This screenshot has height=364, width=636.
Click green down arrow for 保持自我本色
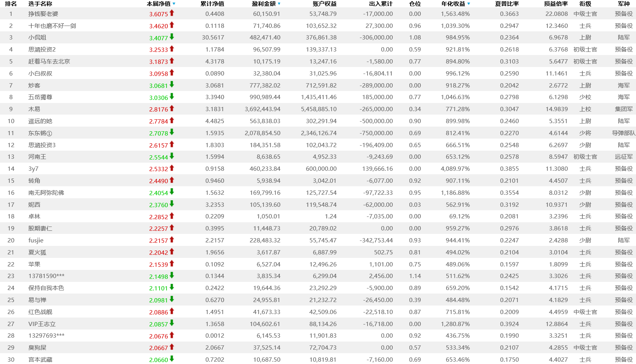pyautogui.click(x=172, y=287)
